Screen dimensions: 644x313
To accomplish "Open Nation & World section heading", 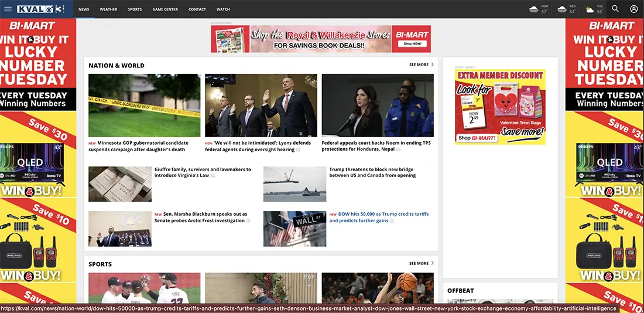I will pos(117,66).
